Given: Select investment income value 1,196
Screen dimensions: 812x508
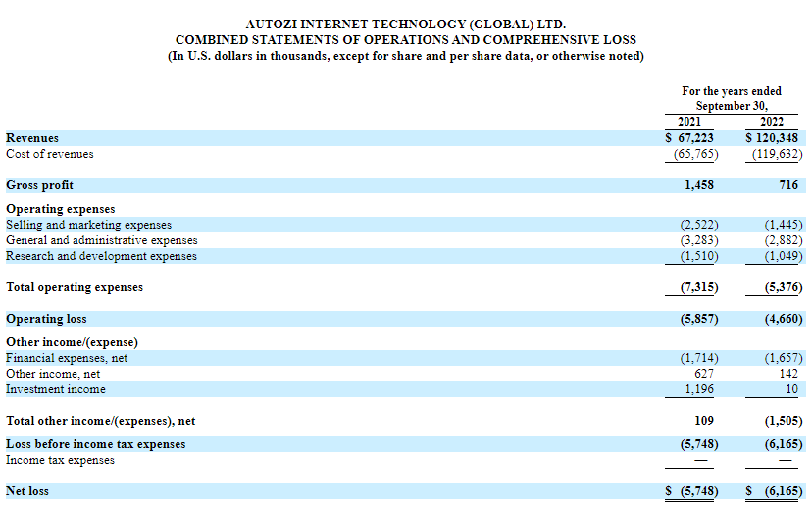Looking at the screenshot, I should point(699,389).
